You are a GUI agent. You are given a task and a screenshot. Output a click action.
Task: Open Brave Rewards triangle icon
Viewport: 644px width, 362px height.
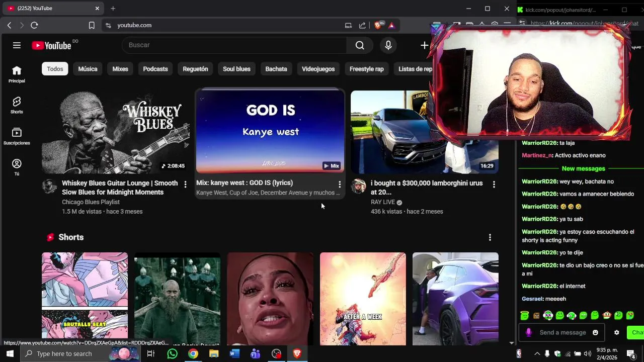click(391, 25)
